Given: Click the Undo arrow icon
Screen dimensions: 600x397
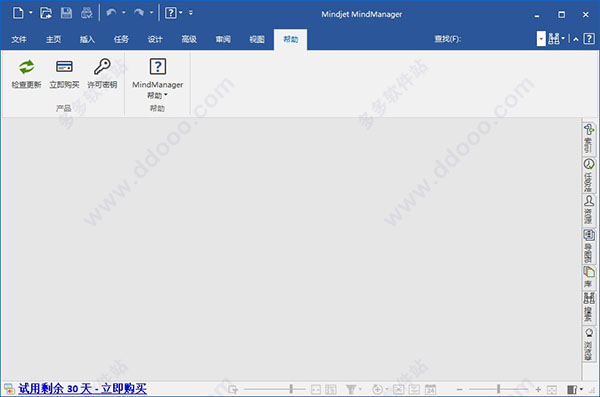Looking at the screenshot, I should click(x=111, y=13).
